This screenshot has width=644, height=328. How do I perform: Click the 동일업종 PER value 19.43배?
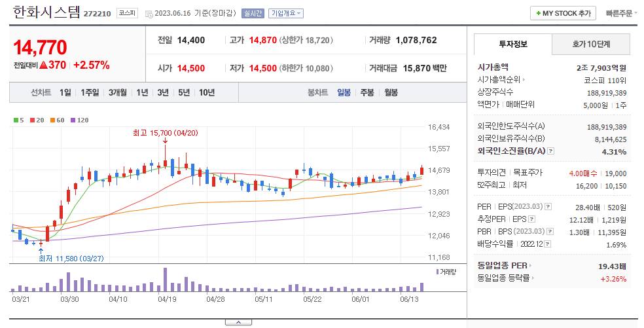coord(613,266)
